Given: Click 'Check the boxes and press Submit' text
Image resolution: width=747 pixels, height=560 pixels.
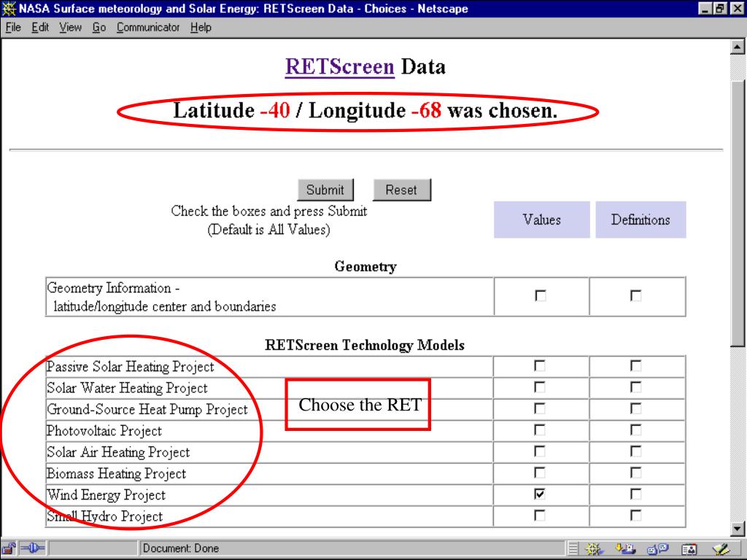Looking at the screenshot, I should tap(269, 211).
